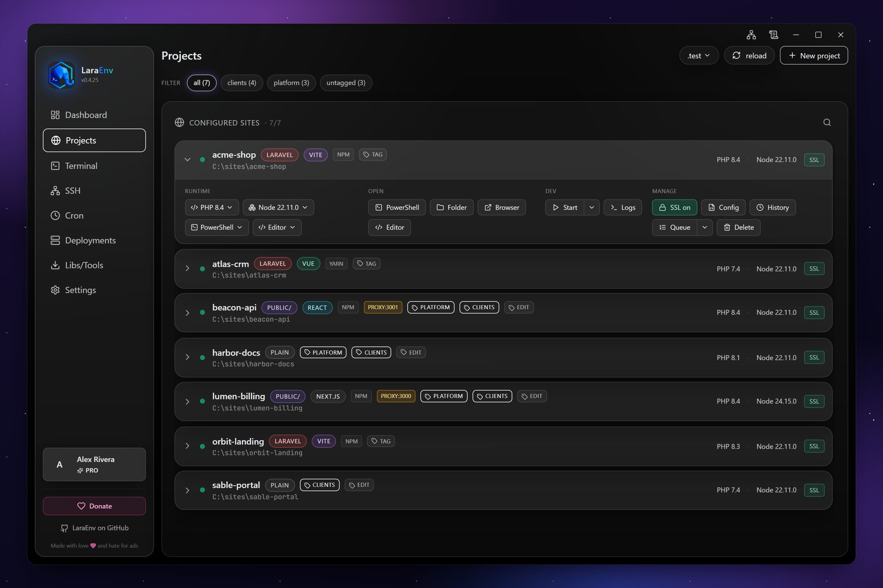Expand the orbit-landing project row
Screen dimensions: 883x588
click(x=188, y=446)
